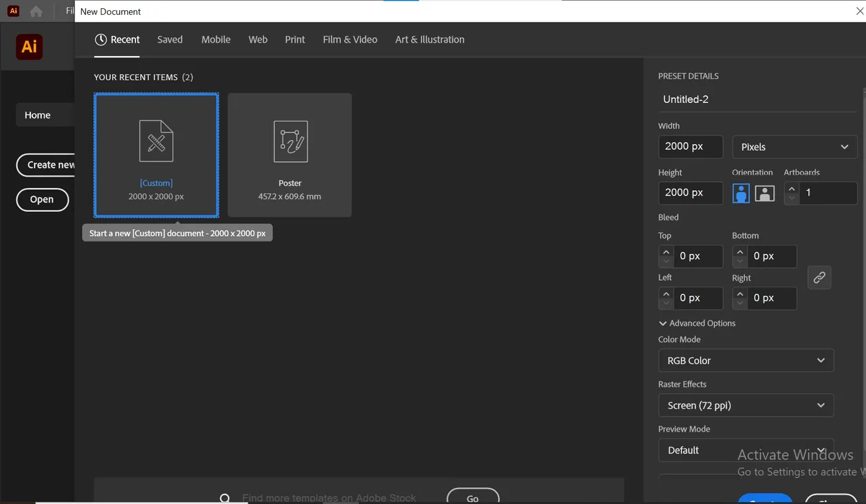Image resolution: width=866 pixels, height=504 pixels.
Task: Increase the Artboards count stepper
Action: 792,189
